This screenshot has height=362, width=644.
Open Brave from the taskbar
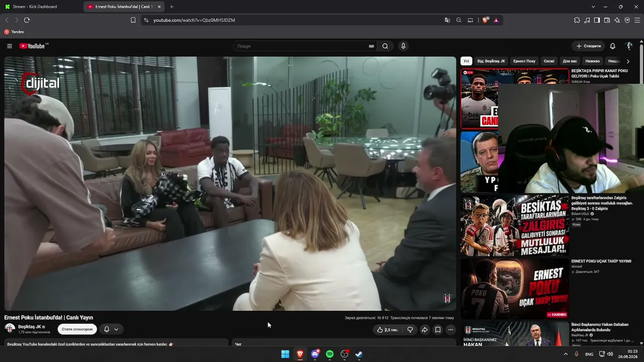300,354
